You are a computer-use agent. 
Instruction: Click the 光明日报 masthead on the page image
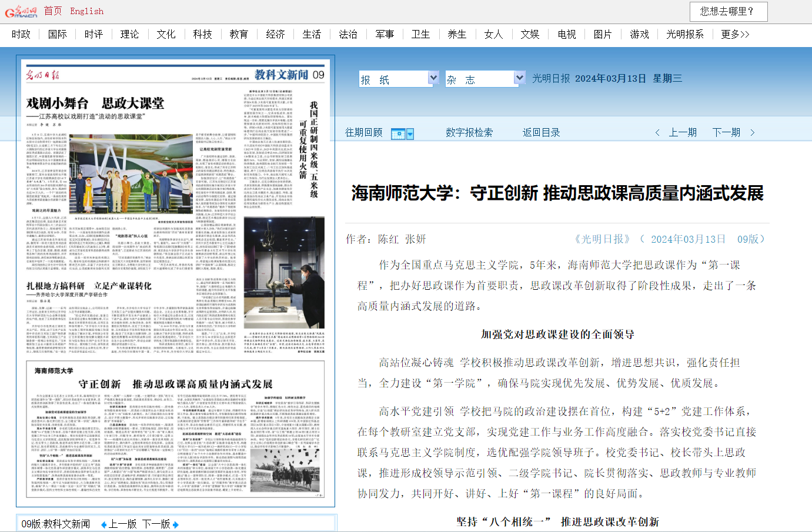click(x=43, y=75)
